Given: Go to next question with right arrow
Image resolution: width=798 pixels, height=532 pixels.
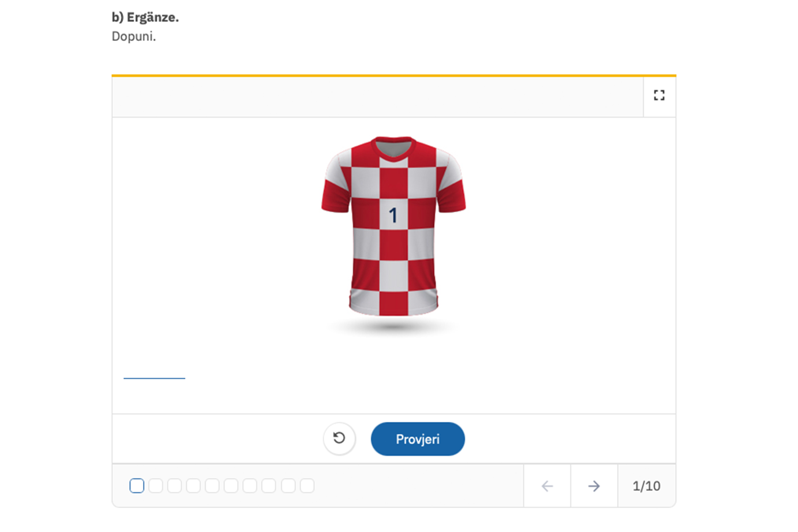Looking at the screenshot, I should (594, 486).
